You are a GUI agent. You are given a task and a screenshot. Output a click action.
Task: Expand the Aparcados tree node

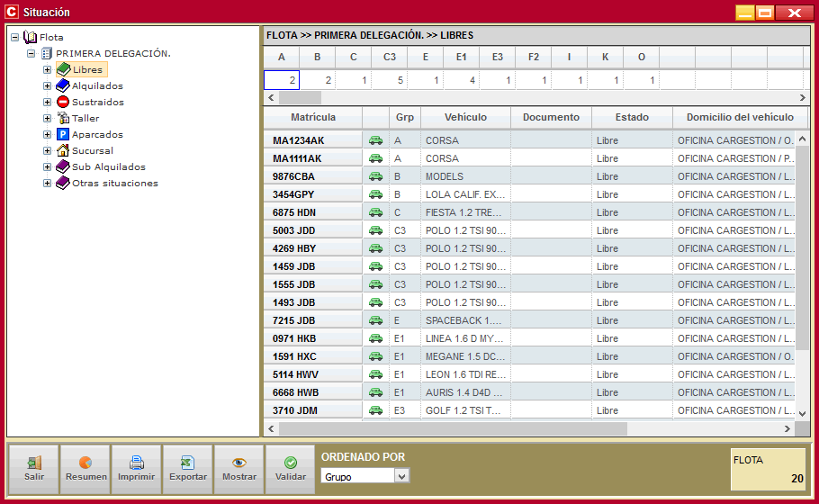click(48, 135)
